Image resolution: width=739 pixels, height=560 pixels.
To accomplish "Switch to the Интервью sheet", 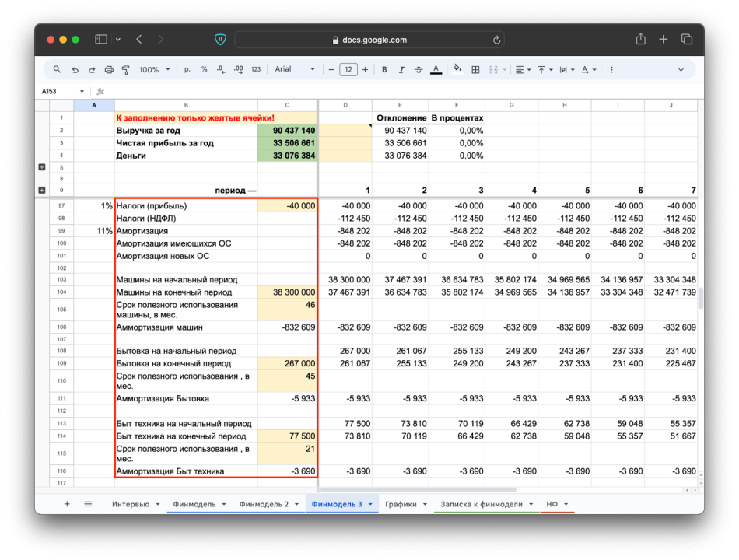I will pyautogui.click(x=130, y=504).
